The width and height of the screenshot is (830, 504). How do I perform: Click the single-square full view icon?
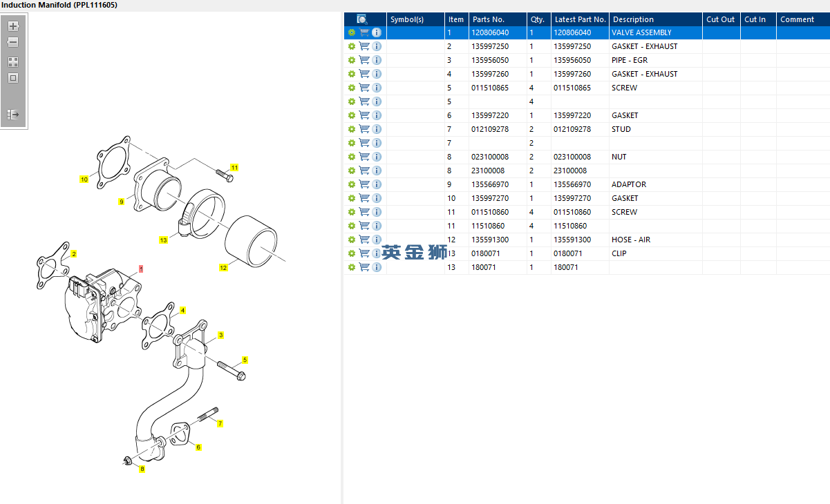pos(13,78)
